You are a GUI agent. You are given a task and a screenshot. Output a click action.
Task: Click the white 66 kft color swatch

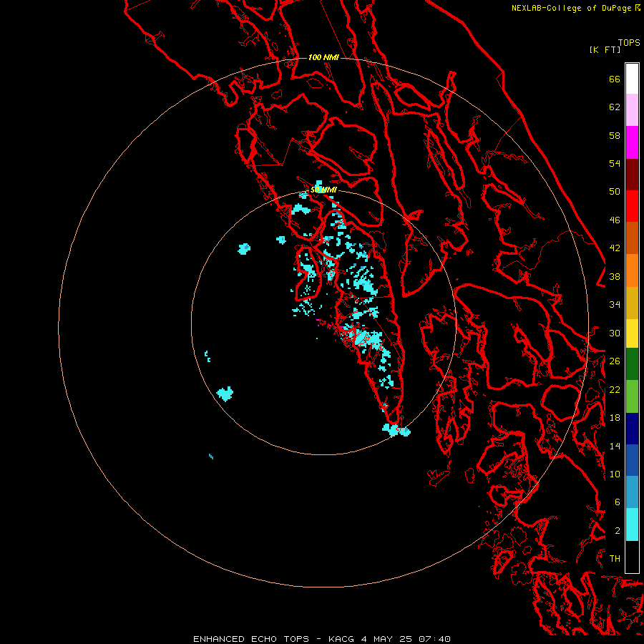632,79
